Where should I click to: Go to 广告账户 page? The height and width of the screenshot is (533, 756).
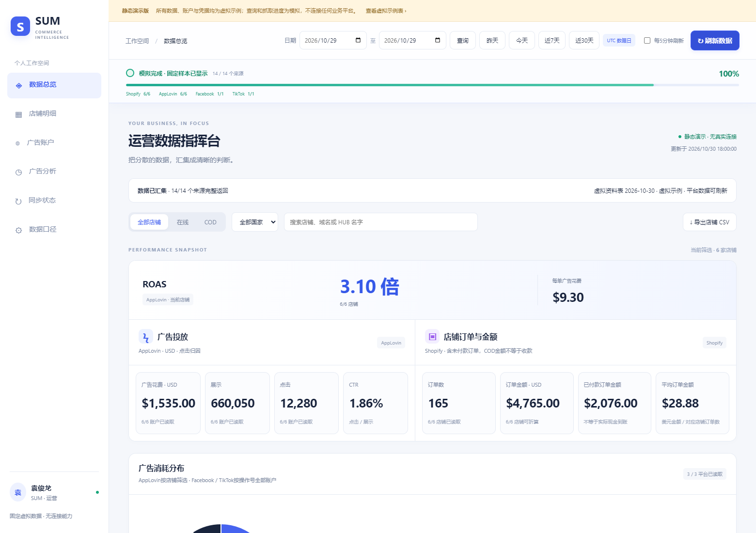click(54, 142)
